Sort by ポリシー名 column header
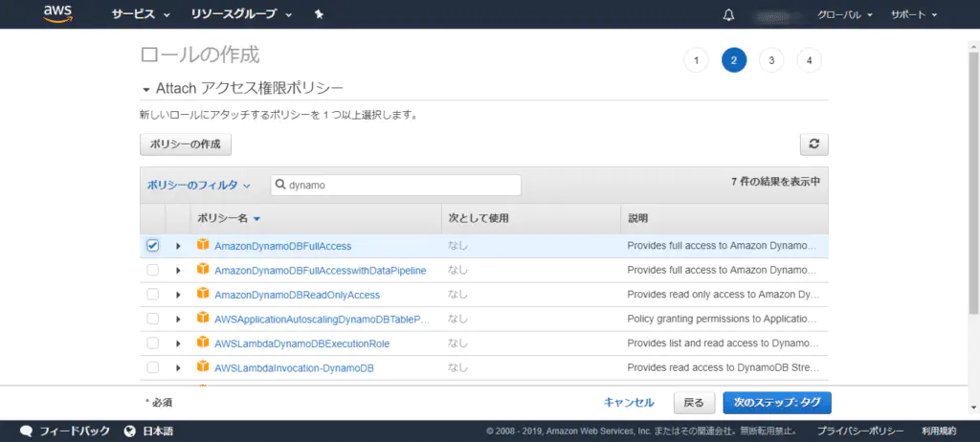This screenshot has width=980, height=442. pos(228,218)
